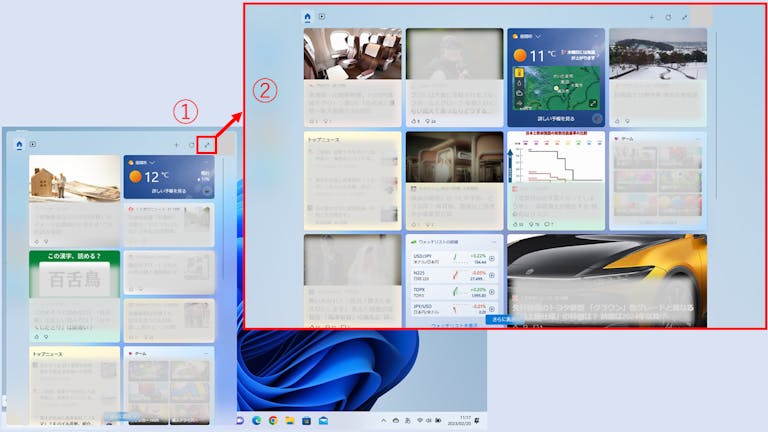Expand location chevron on 12°C weather widget
The height and width of the screenshot is (432, 768).
click(x=152, y=162)
